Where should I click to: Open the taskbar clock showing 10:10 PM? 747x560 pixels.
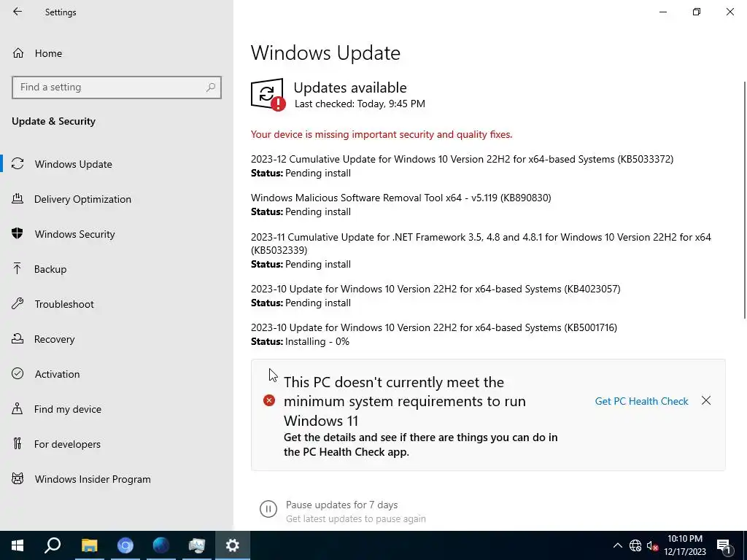(684, 545)
